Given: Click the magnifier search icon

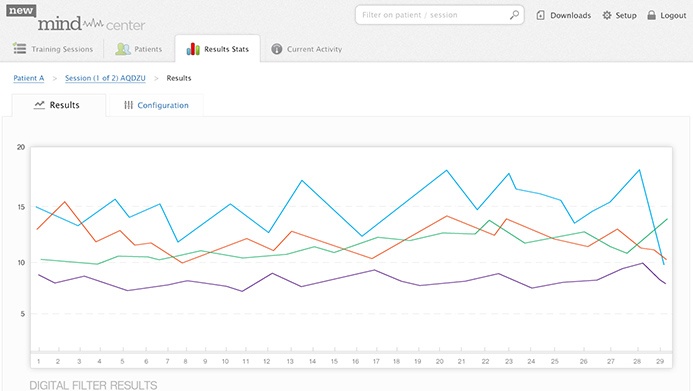Looking at the screenshot, I should pos(514,15).
